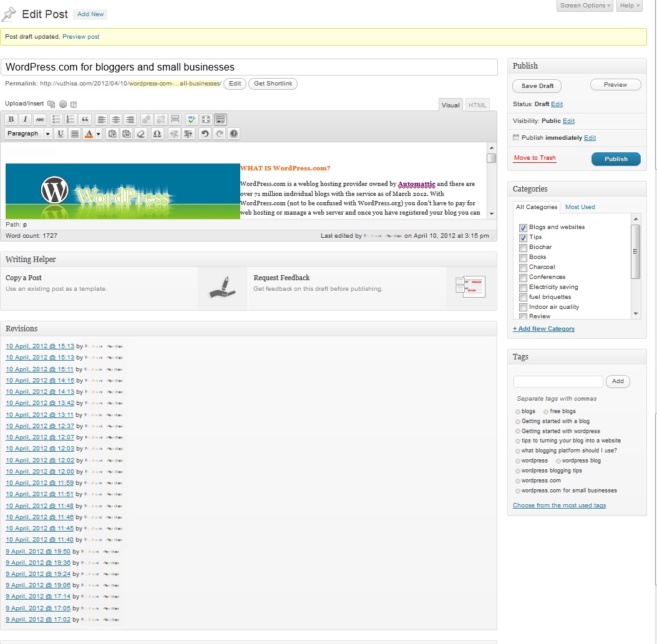
Task: Open the text color picker arrow
Action: point(99,134)
